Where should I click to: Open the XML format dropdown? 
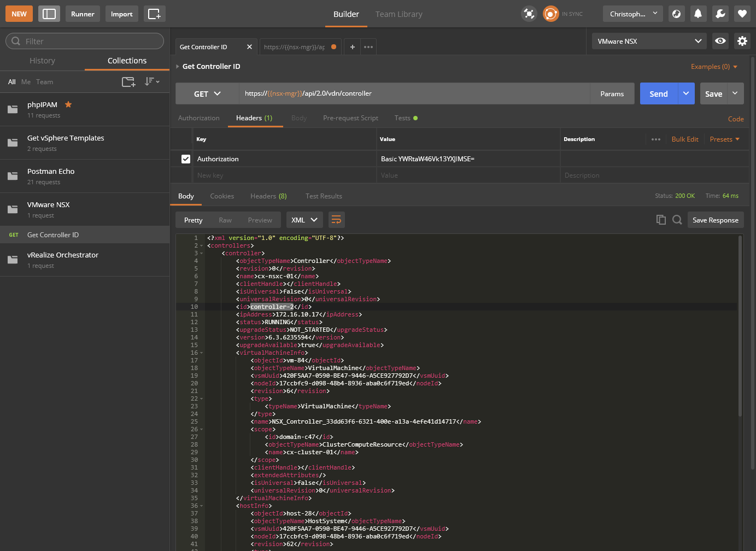pos(304,220)
